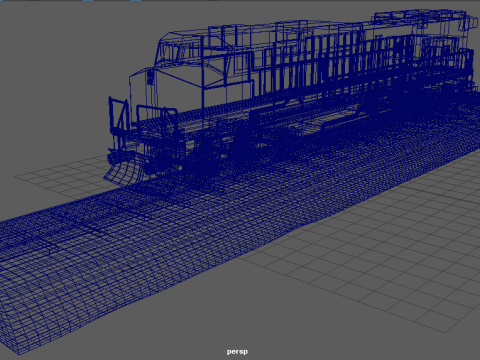Click the persp camera name label
The image size is (480, 360).
pos(237,352)
